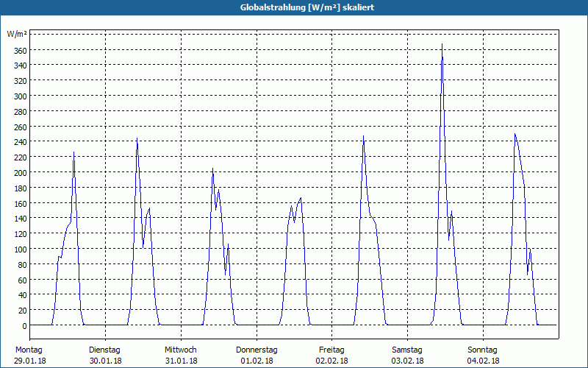Click the 04.02.18 date label
This screenshot has height=368, width=588.
tap(483, 361)
